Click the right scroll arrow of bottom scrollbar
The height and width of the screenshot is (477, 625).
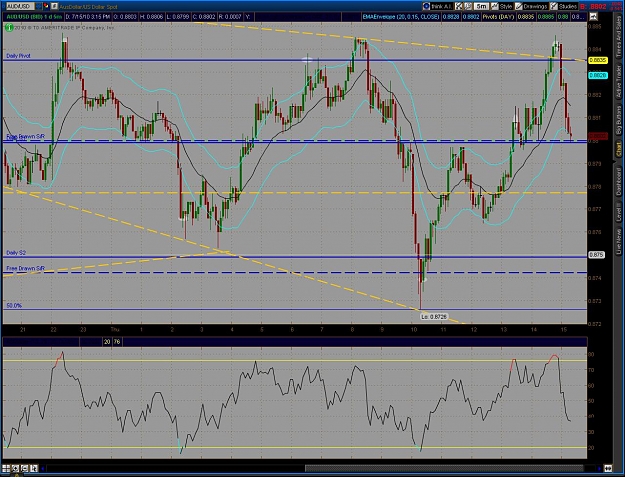[x=599, y=468]
